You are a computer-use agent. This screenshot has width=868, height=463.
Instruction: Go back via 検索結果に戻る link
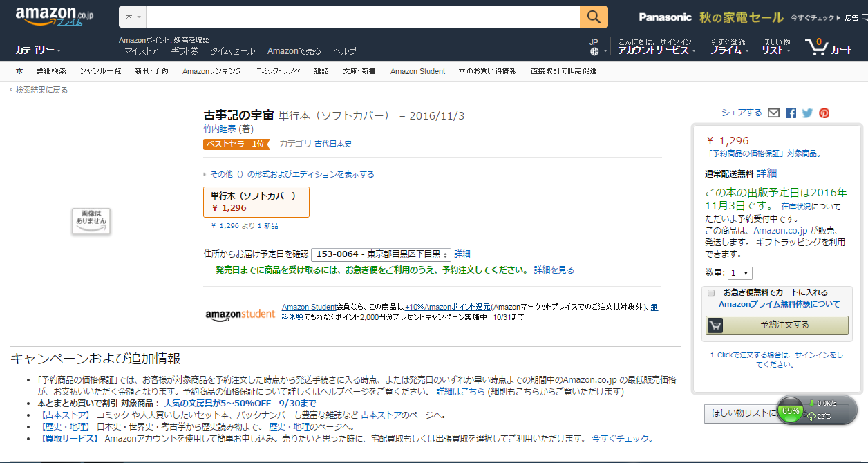(41, 90)
